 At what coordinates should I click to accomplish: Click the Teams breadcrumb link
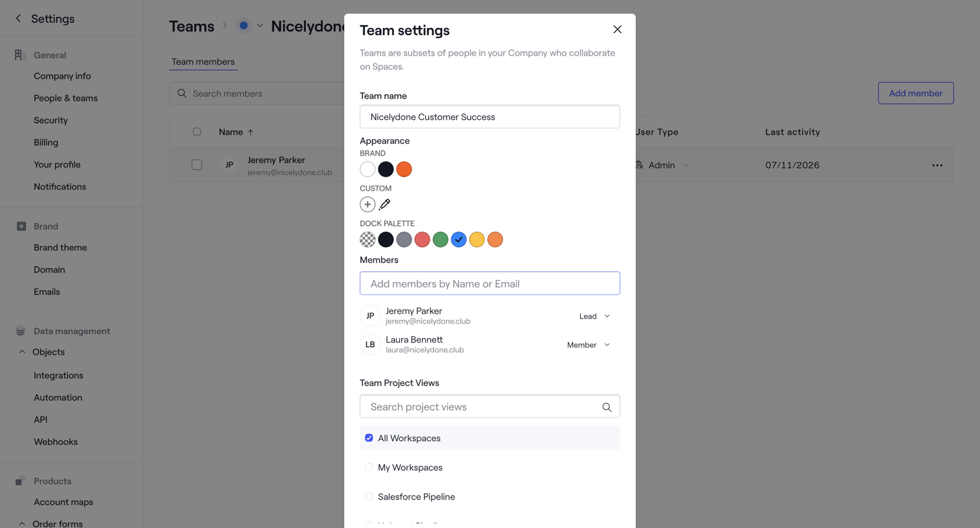point(192,26)
